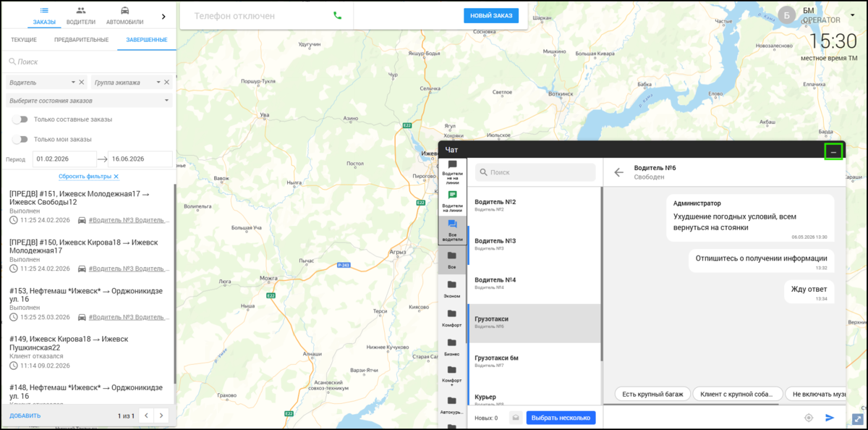Open the Водитель filter dropdown

(42, 83)
